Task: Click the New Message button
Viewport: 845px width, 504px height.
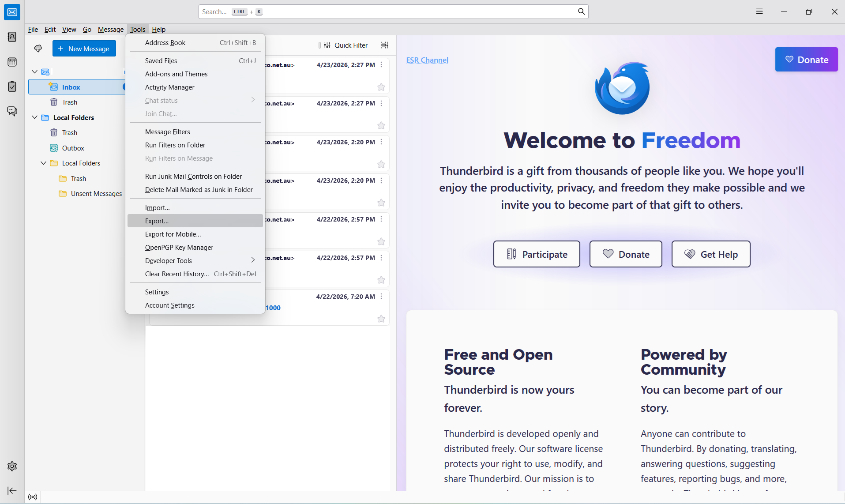Action: point(84,49)
